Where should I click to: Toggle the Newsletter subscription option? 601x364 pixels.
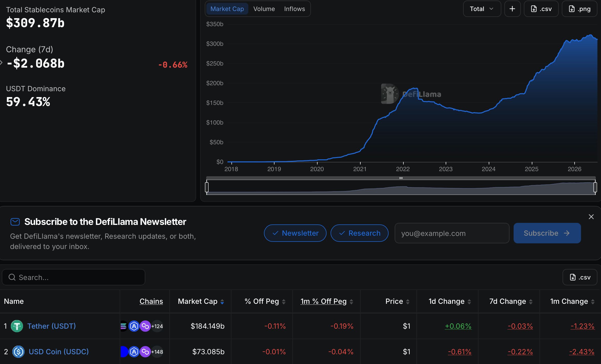tap(295, 233)
